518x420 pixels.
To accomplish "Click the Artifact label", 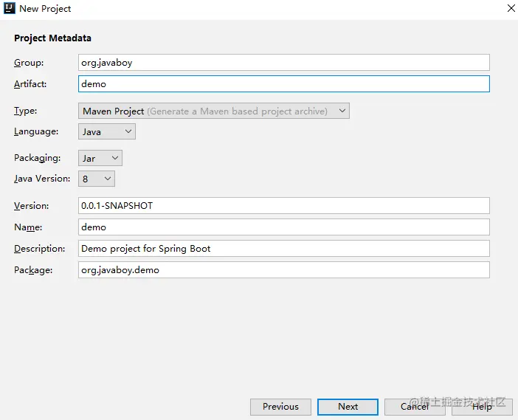I will (x=30, y=84).
